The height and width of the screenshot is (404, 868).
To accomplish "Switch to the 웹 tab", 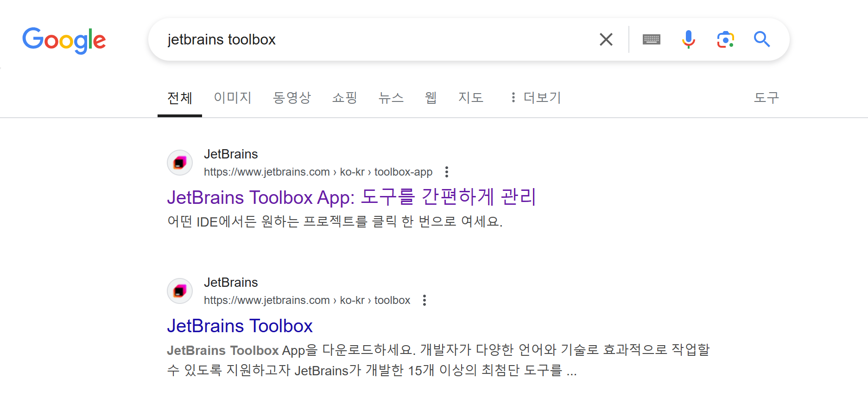I will 431,97.
